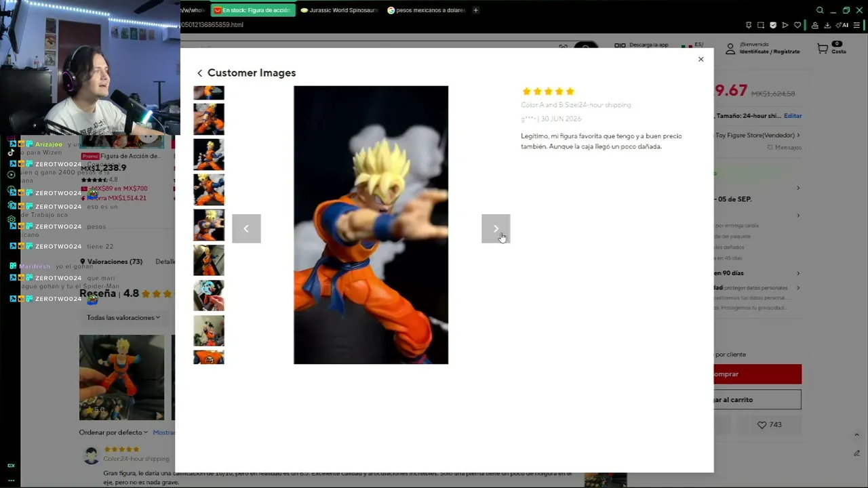868x488 pixels.
Task: Click 'Editar' next to Tamaño option
Action: [793, 116]
